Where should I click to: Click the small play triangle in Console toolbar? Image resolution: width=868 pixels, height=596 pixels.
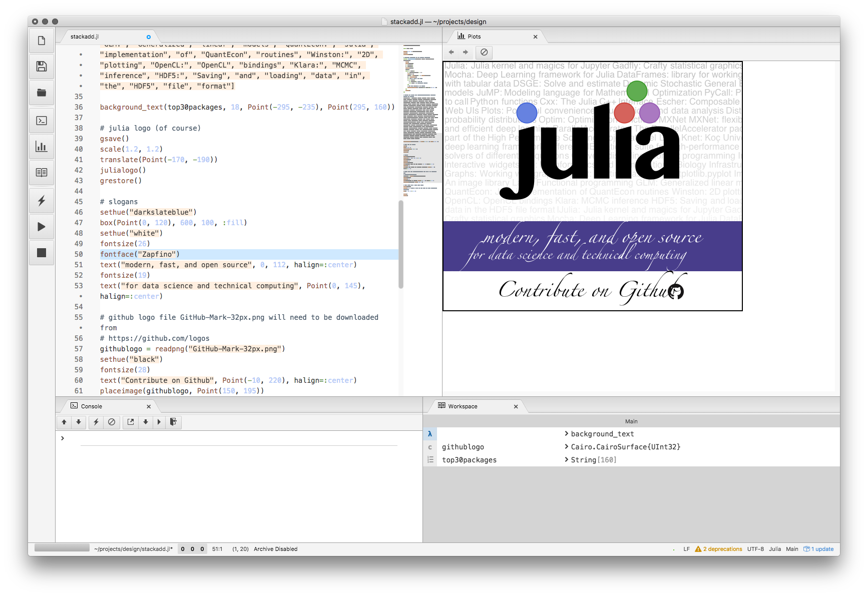click(x=159, y=422)
